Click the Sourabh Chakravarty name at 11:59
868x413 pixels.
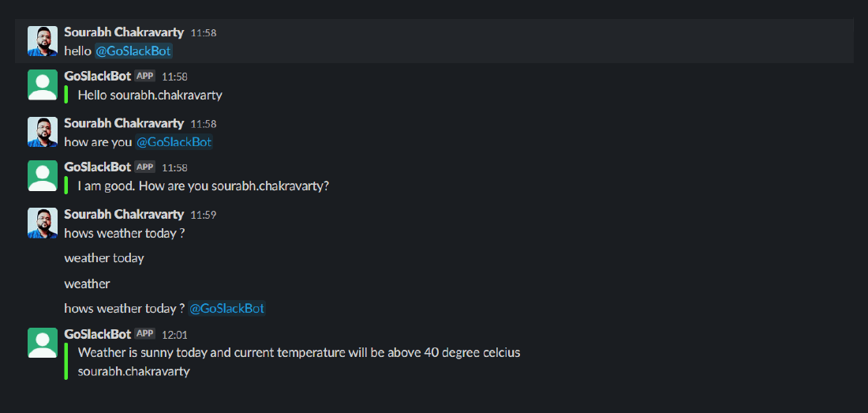point(124,214)
